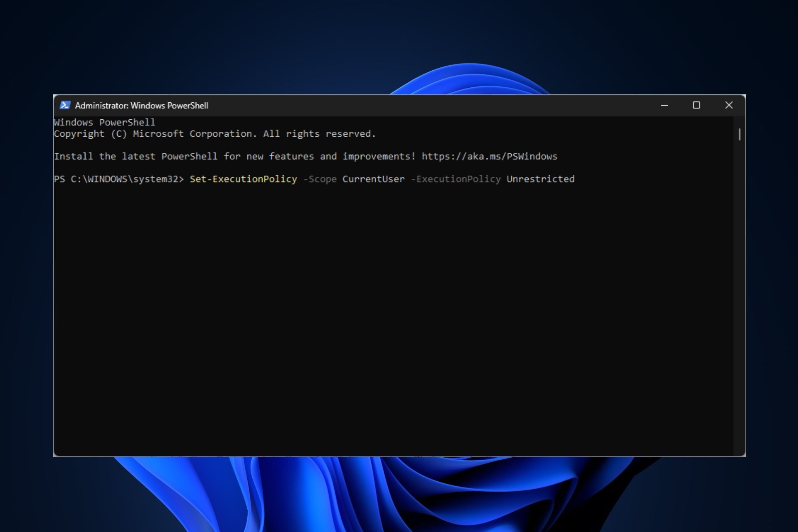Click the vertical scrollbar on the right
Screen dimensions: 798x532
point(740,134)
